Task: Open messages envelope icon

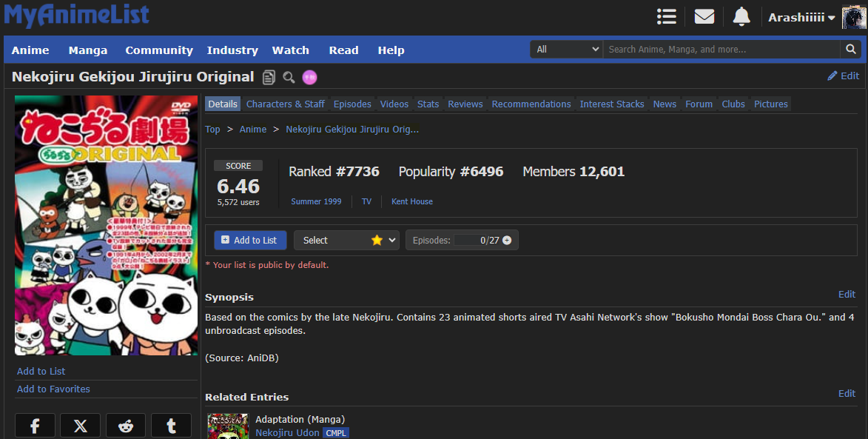Action: pyautogui.click(x=704, y=16)
